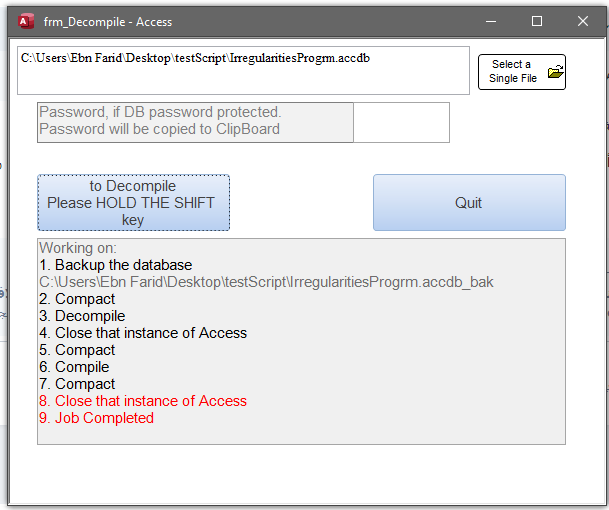
Task: Click the Backup the database step line
Action: click(x=116, y=265)
